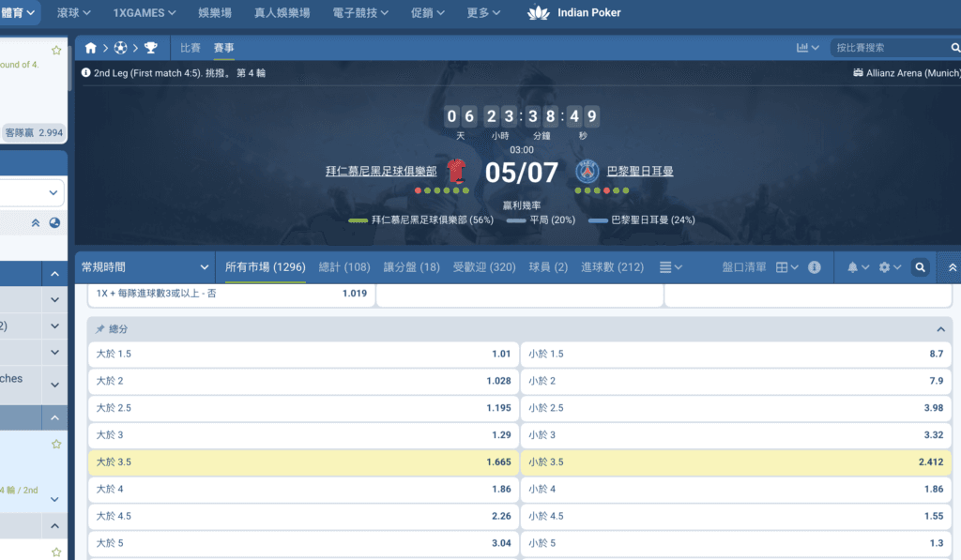This screenshot has width=961, height=560.
Task: Select the 所有市場 (1296) tab
Action: point(265,267)
